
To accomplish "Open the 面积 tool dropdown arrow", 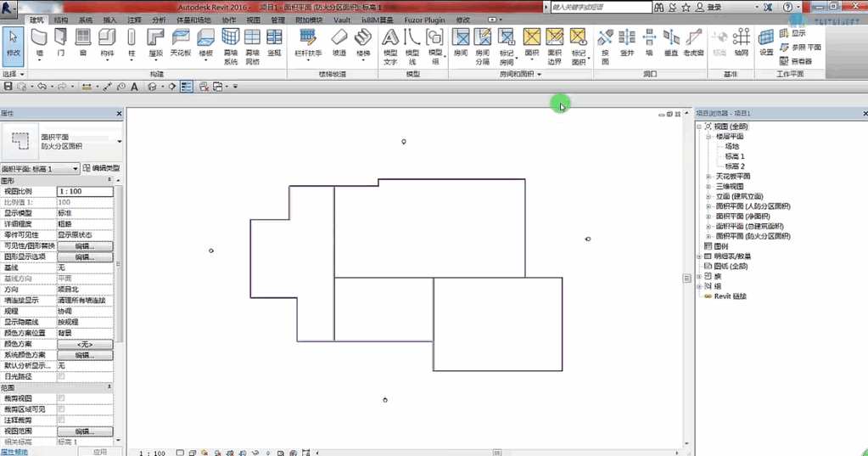I will tap(532, 59).
